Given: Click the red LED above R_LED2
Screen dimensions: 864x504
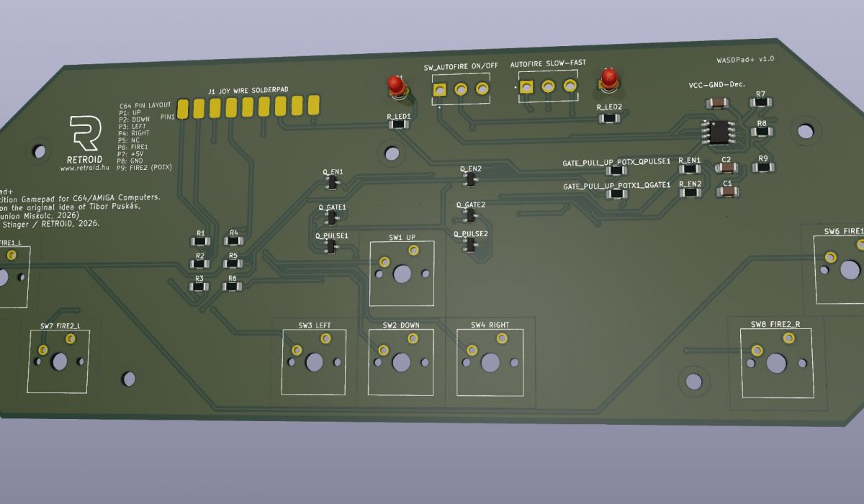Looking at the screenshot, I should 609,81.
